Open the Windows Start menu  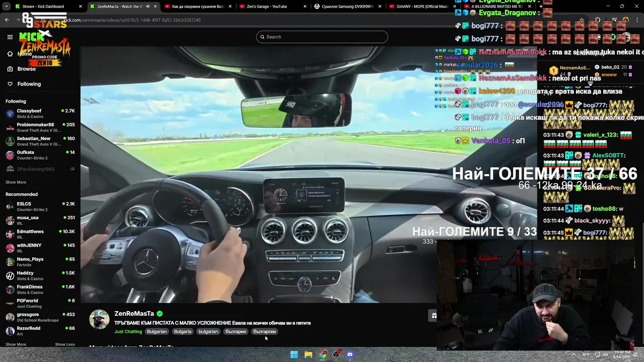tap(294, 354)
